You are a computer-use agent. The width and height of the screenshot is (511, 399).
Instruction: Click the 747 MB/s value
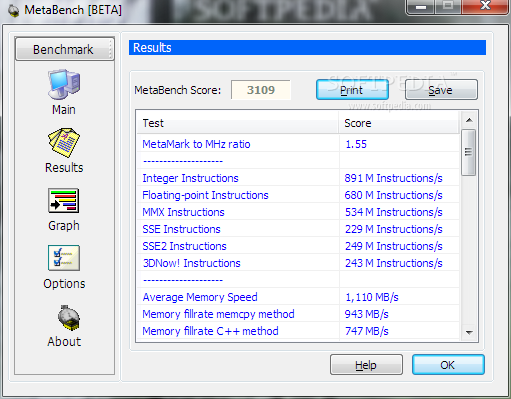point(367,331)
